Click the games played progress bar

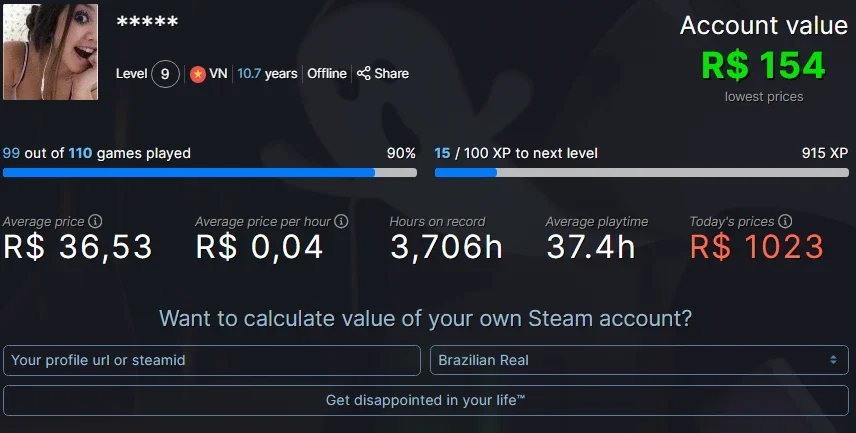[210, 173]
